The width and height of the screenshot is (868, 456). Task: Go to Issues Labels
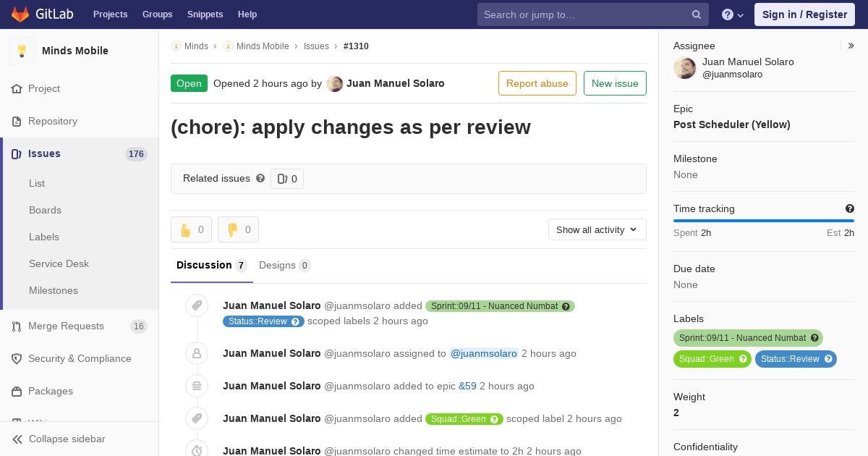pyautogui.click(x=44, y=237)
